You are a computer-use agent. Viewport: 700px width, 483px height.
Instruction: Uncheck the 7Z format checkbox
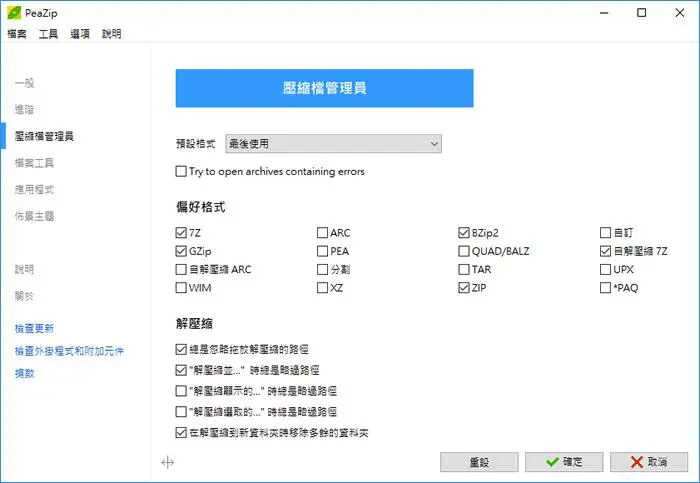point(181,233)
